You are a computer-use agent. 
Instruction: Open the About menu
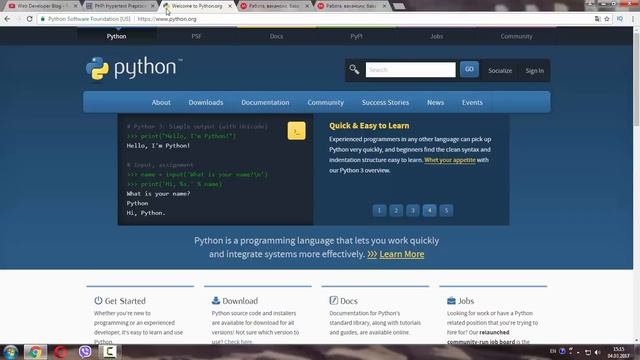click(161, 102)
